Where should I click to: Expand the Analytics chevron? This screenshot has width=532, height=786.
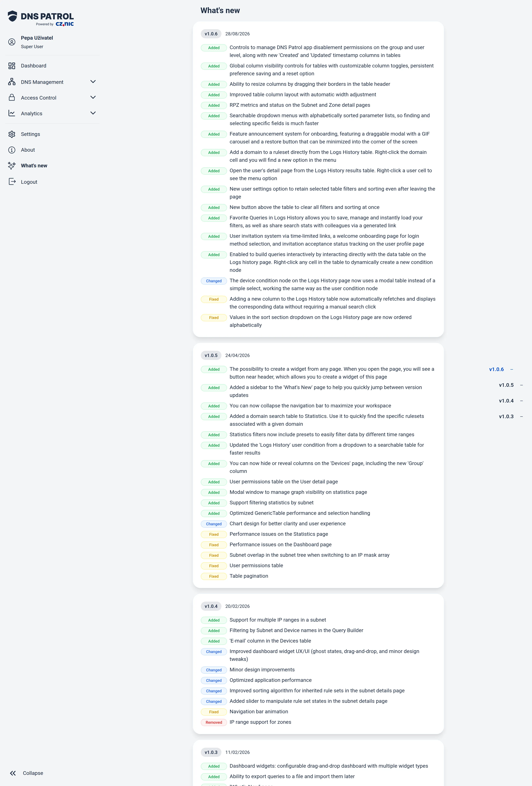93,113
